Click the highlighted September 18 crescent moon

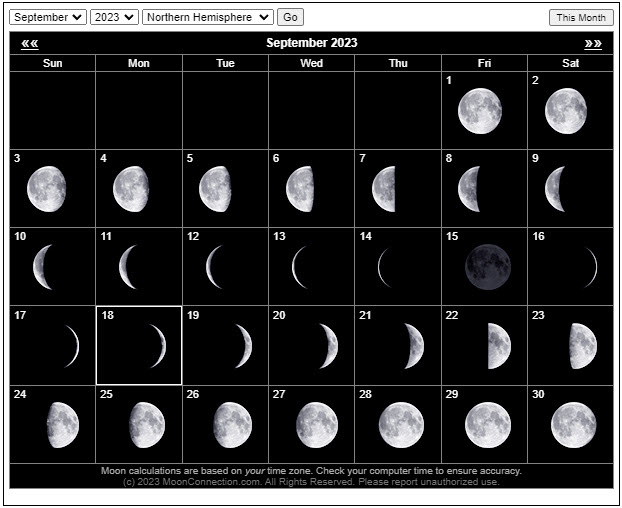[158, 346]
